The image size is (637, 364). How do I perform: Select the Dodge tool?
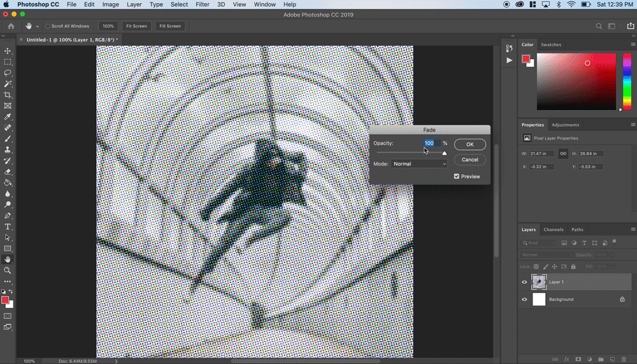8,204
